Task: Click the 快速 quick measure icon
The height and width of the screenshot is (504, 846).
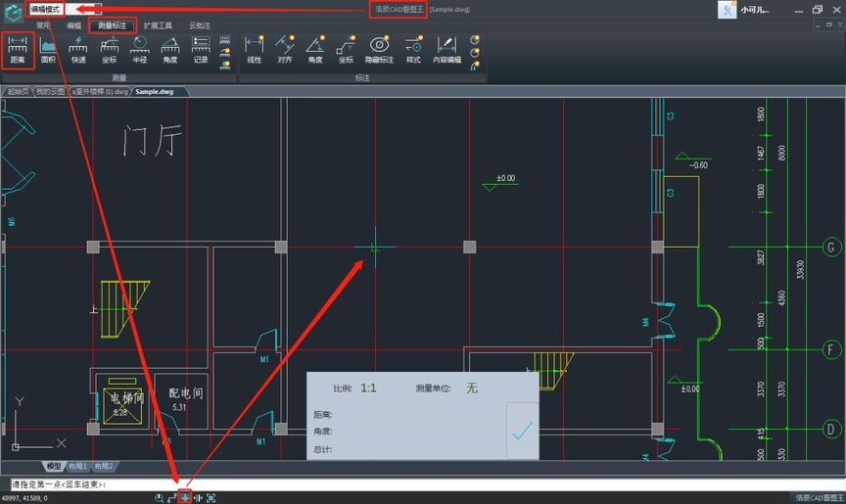Action: coord(78,49)
